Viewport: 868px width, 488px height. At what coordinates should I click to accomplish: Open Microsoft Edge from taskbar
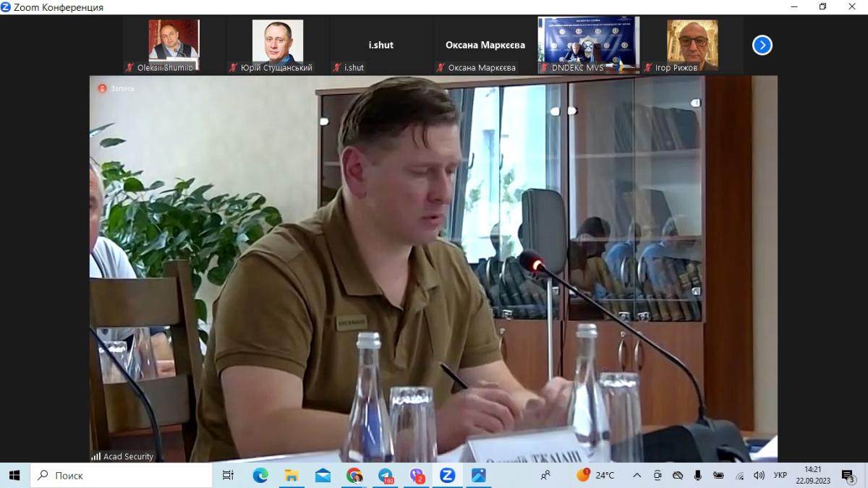tap(260, 475)
